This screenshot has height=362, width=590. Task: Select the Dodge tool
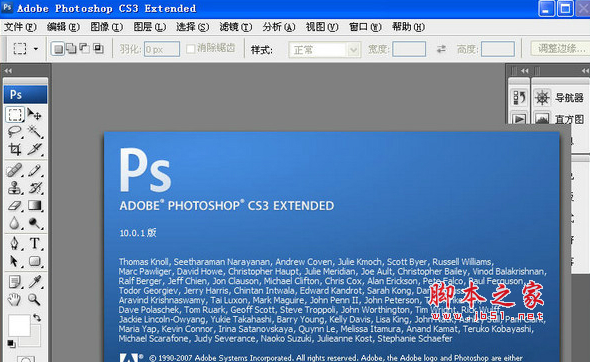point(35,223)
